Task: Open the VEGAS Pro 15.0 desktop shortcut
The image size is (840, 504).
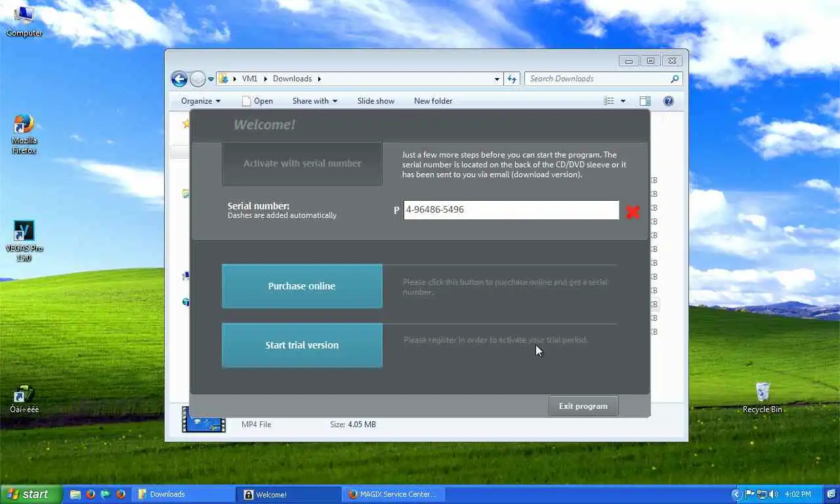Action: (x=24, y=241)
